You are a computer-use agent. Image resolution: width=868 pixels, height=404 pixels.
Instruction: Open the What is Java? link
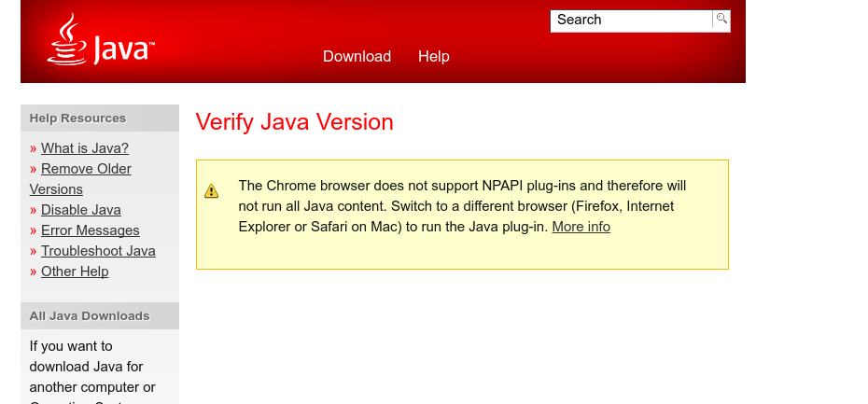(x=85, y=148)
